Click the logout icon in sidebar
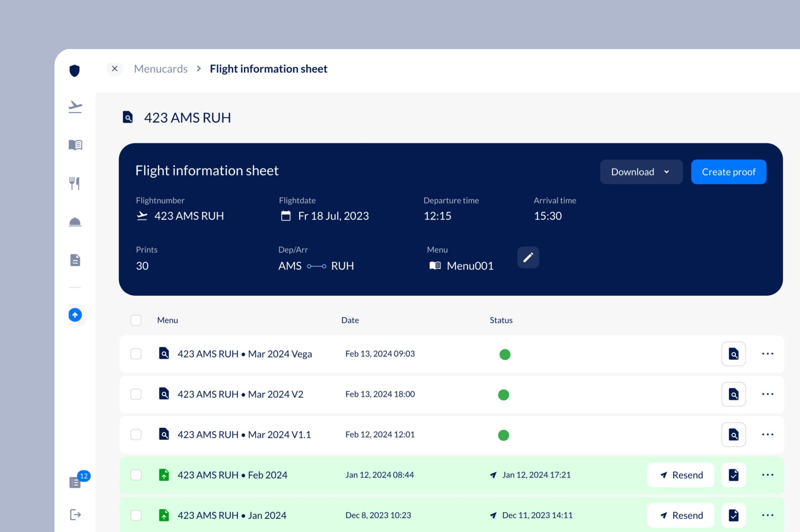This screenshot has height=532, width=800. point(75,514)
